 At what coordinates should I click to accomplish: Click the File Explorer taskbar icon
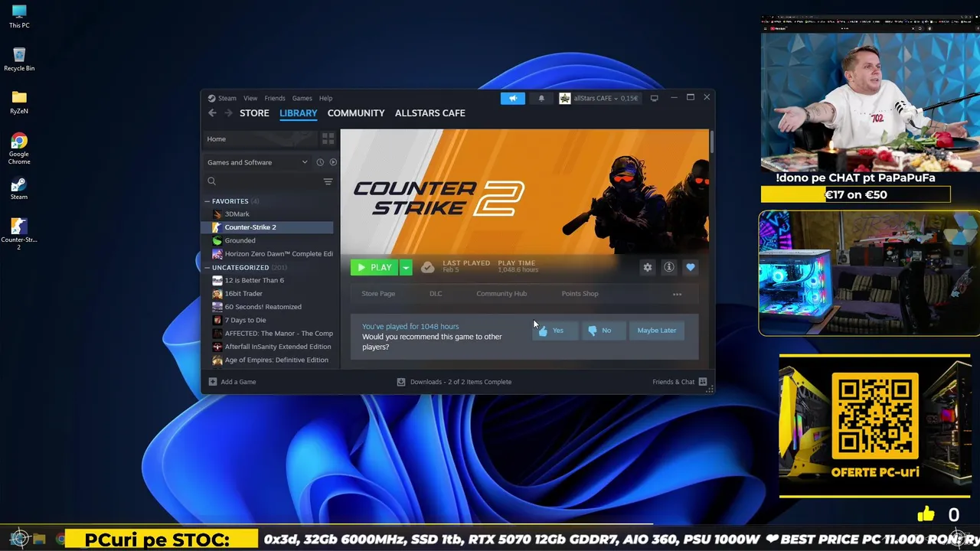[x=39, y=539]
